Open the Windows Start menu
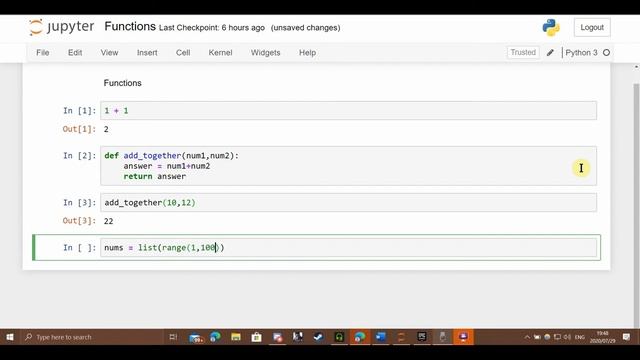 point(10,337)
